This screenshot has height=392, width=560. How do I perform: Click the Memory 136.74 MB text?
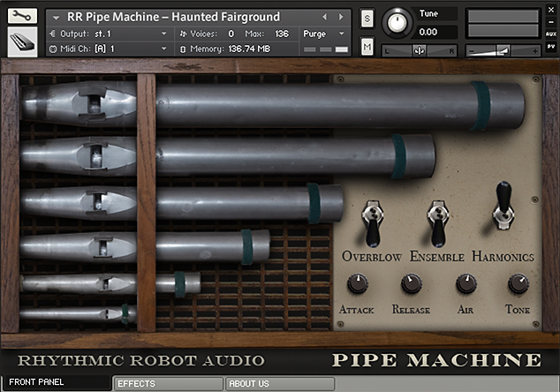click(x=249, y=49)
